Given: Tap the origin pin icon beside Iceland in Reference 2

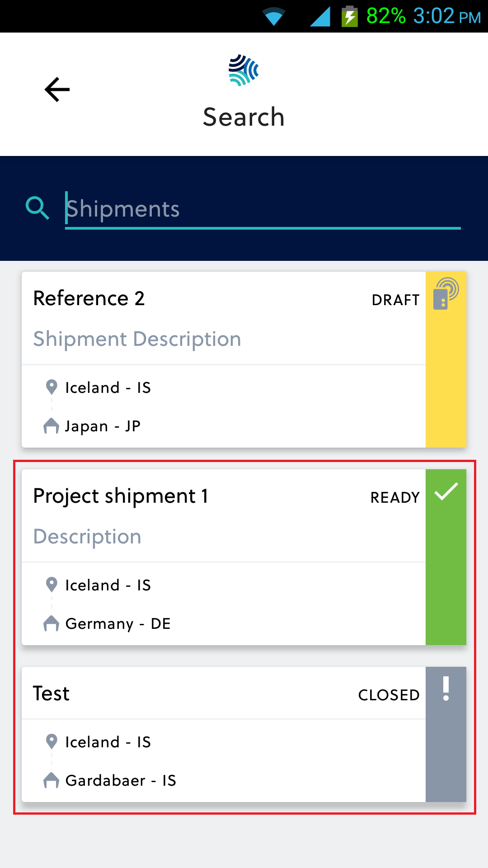Looking at the screenshot, I should (52, 387).
